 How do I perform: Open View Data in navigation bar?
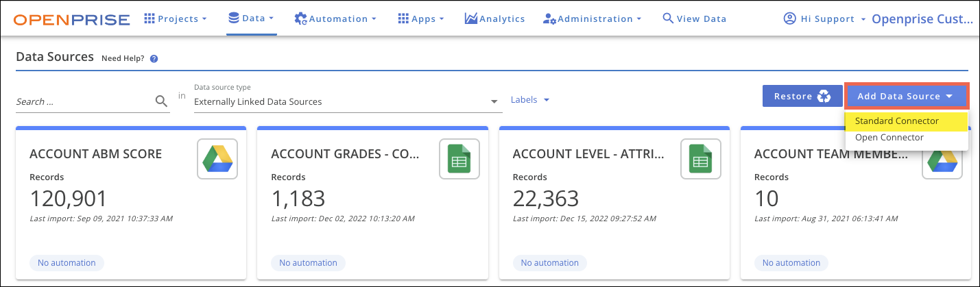point(694,19)
